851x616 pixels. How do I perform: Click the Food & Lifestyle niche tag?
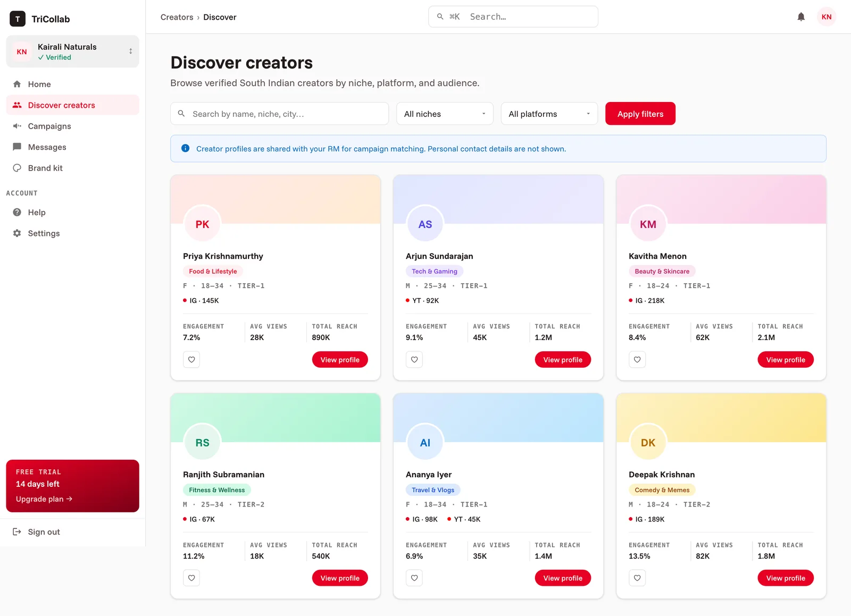[x=213, y=271]
